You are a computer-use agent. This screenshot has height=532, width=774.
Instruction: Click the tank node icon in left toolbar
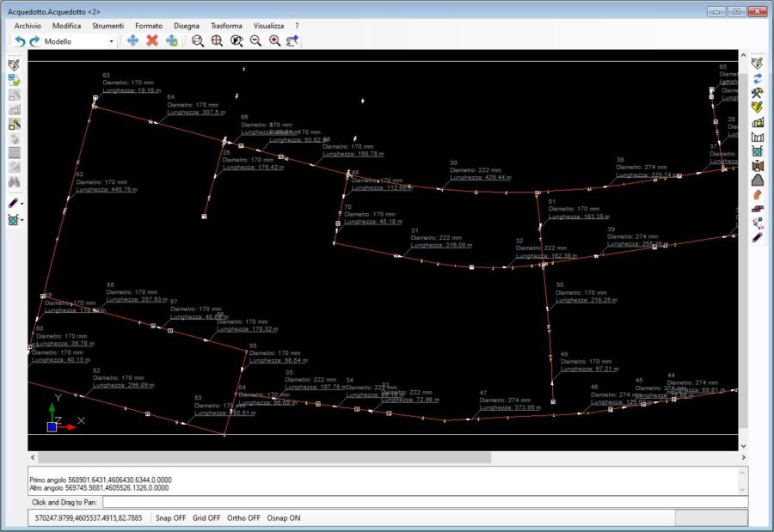tap(13, 220)
